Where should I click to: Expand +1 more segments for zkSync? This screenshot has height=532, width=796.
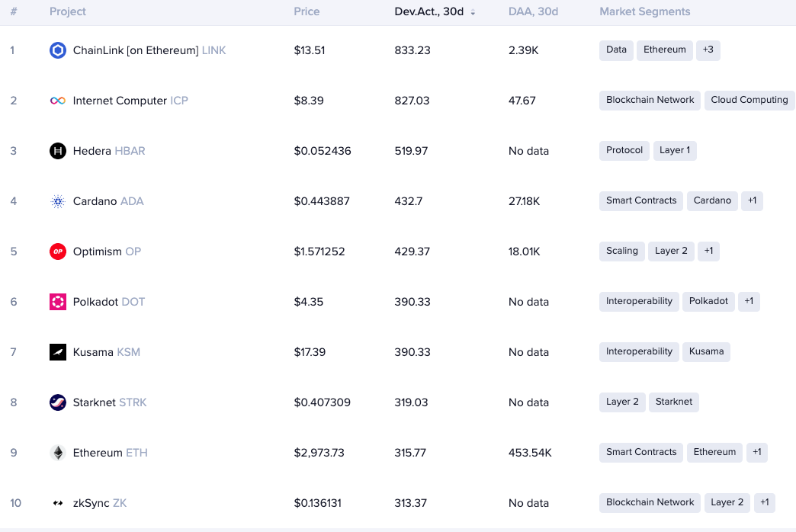(765, 502)
